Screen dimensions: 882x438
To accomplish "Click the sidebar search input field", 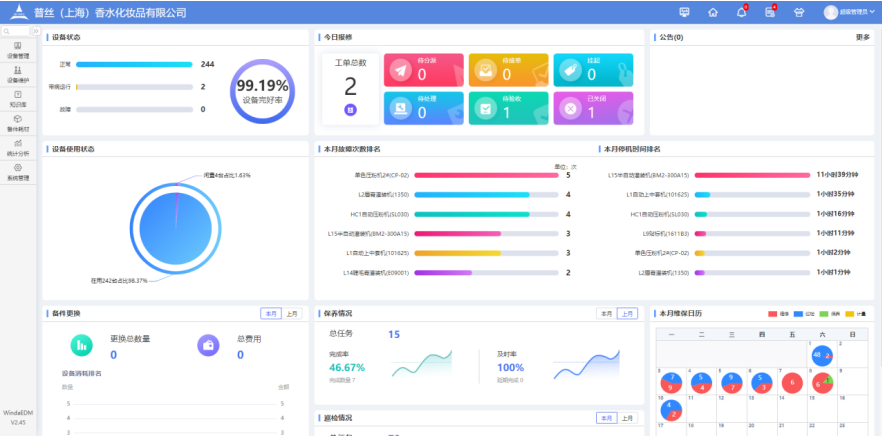I will pyautogui.click(x=15, y=32).
